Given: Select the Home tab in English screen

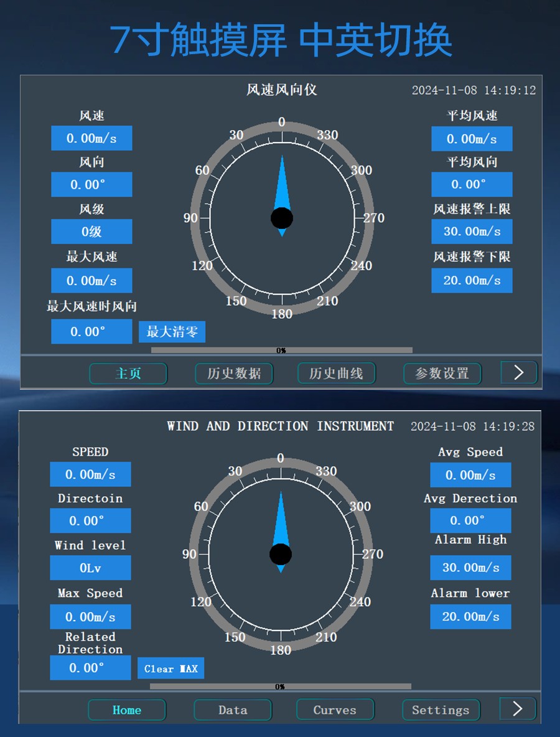Looking at the screenshot, I should point(127,710).
